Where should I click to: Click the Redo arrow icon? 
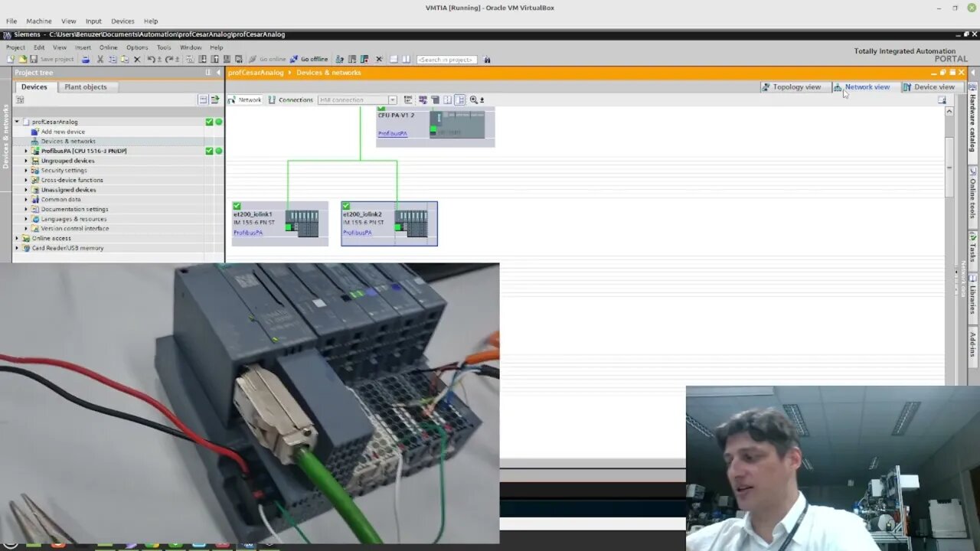pos(168,59)
